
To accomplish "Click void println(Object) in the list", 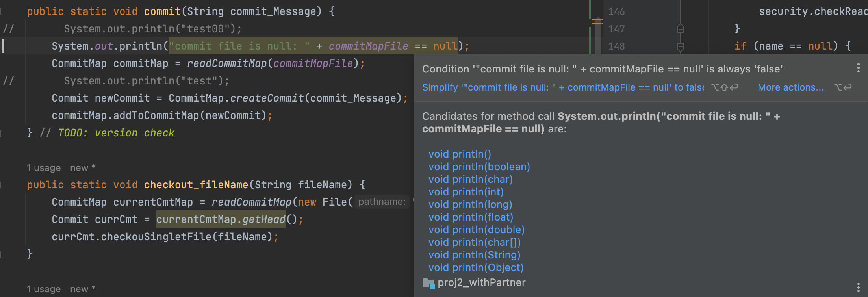I will pyautogui.click(x=476, y=267).
